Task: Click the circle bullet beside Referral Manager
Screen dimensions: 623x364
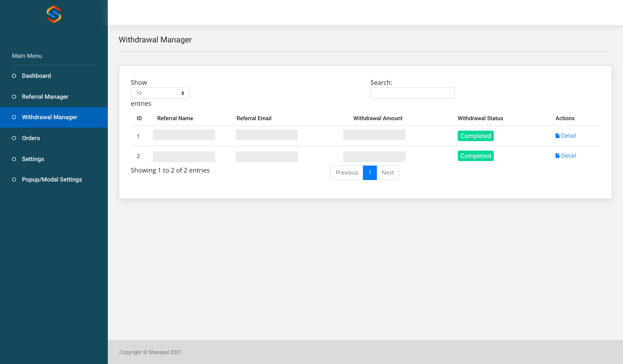Action: (x=14, y=97)
